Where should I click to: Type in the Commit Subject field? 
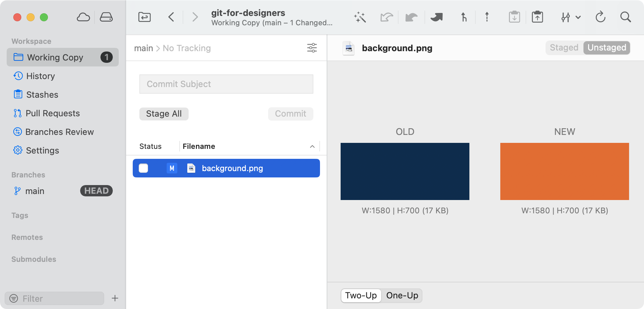226,84
